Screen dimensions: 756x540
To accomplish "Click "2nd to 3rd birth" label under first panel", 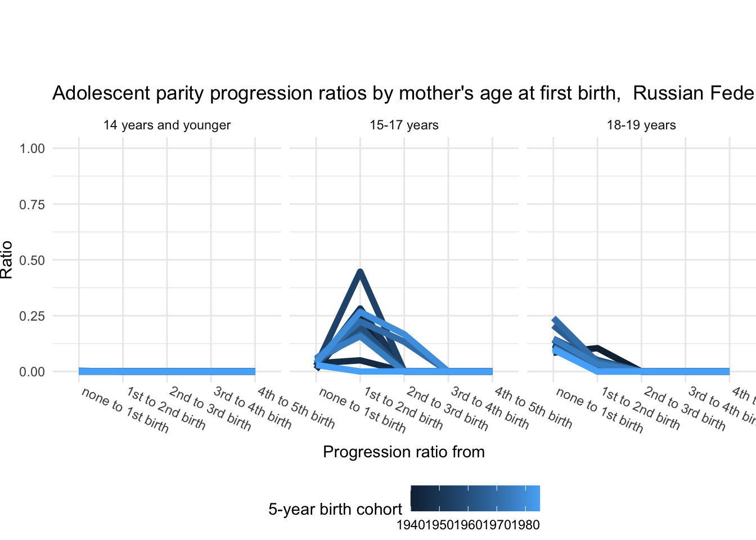I will [210, 409].
